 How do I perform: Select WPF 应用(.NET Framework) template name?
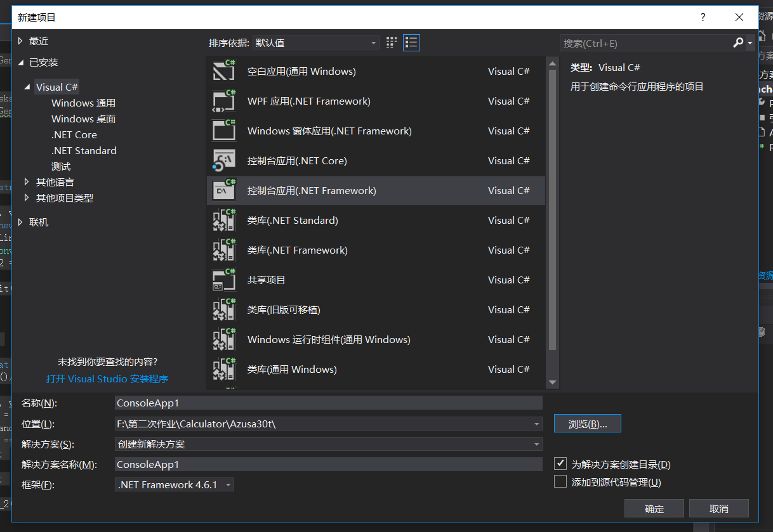point(308,101)
